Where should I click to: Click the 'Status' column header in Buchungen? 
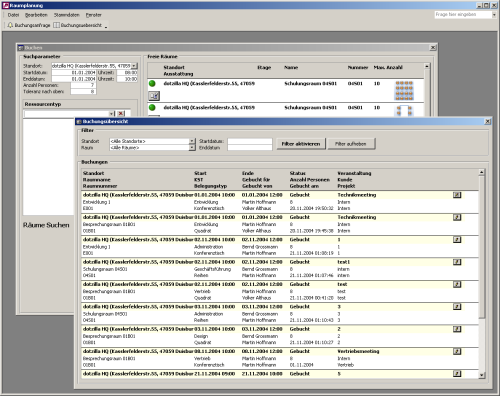tap(297, 173)
